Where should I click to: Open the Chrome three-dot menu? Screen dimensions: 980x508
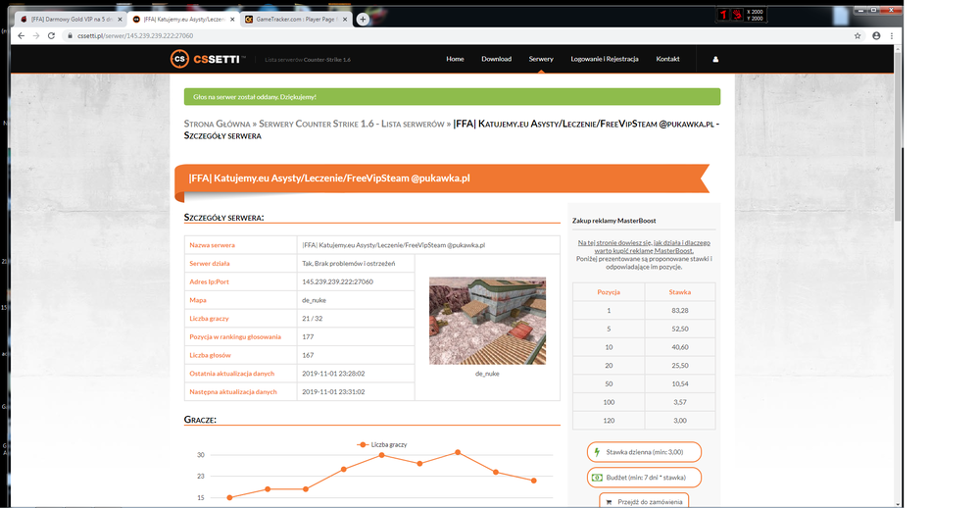pos(892,35)
